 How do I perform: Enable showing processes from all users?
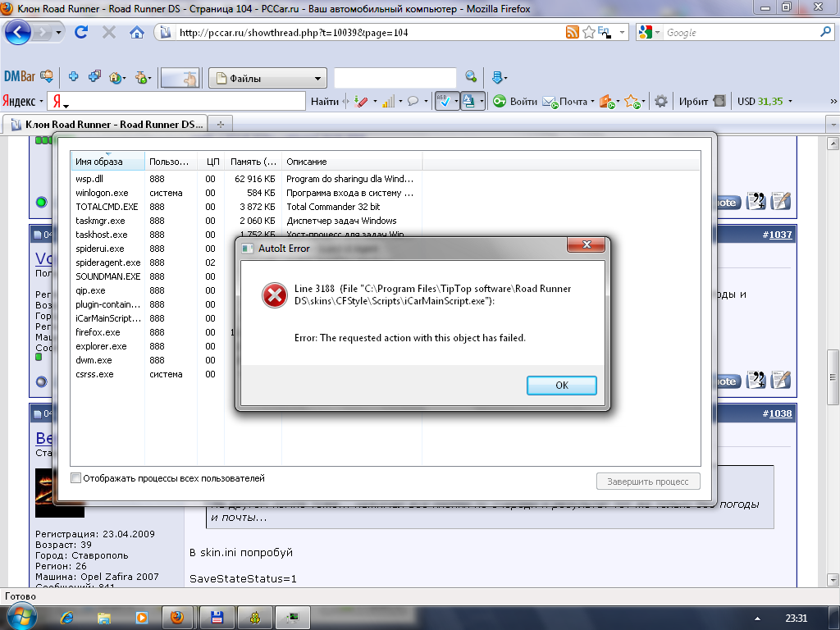(76, 478)
